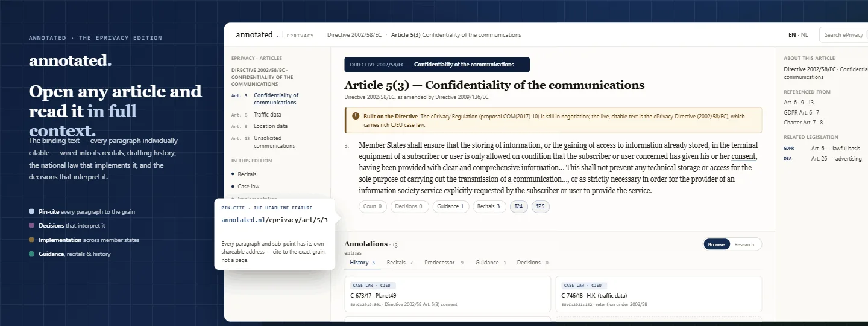Open referenced GDPR Art. 6 · 7

coord(801,112)
